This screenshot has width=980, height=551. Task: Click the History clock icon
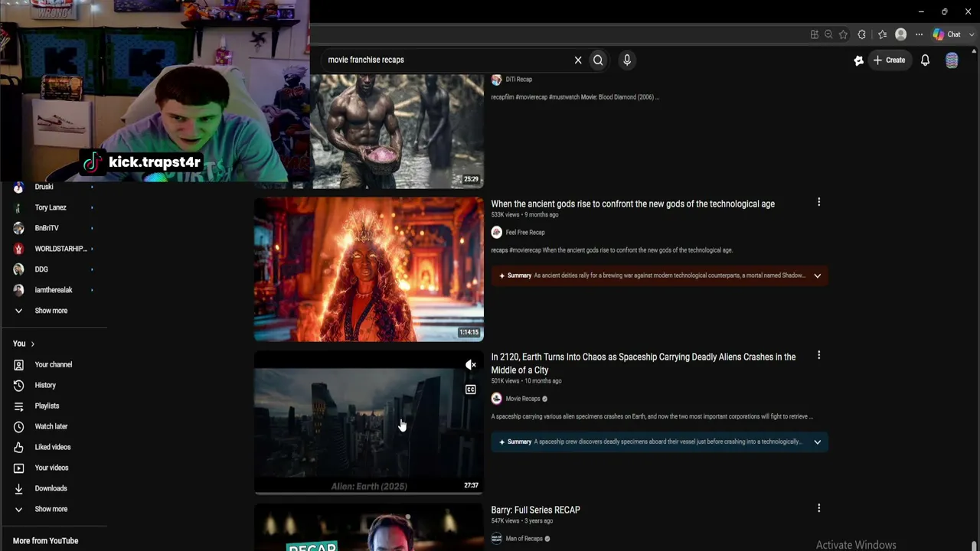pos(18,385)
